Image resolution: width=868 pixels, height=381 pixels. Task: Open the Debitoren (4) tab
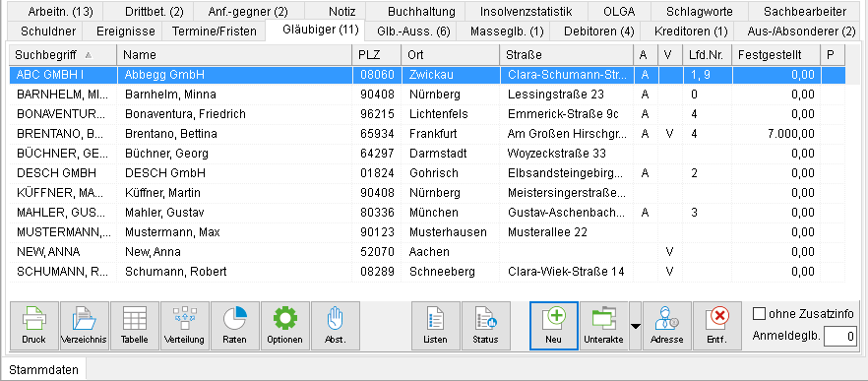click(x=596, y=32)
